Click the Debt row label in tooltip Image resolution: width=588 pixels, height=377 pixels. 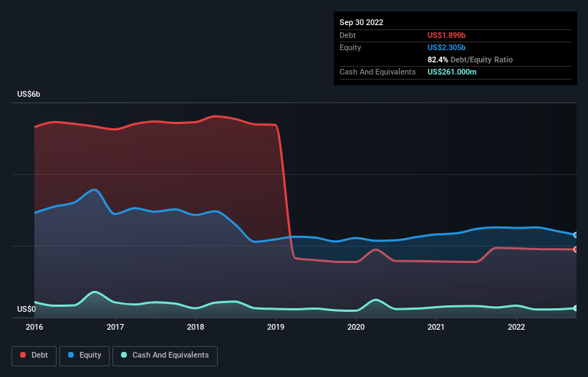point(347,35)
